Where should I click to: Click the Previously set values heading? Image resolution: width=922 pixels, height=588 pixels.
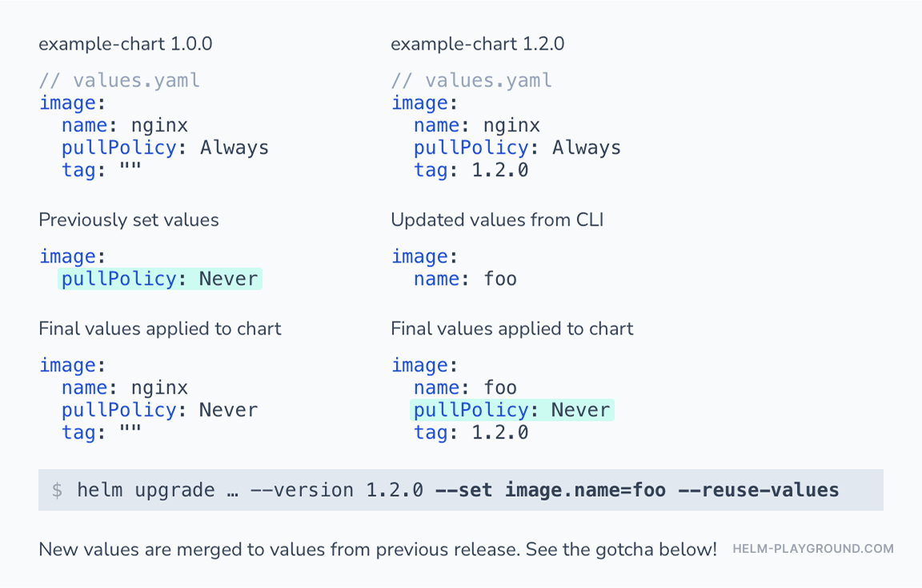tap(129, 220)
